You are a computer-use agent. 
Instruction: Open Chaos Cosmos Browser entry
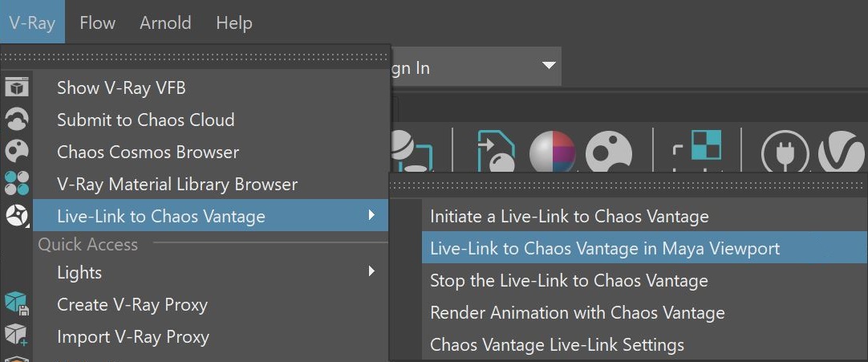point(211,152)
